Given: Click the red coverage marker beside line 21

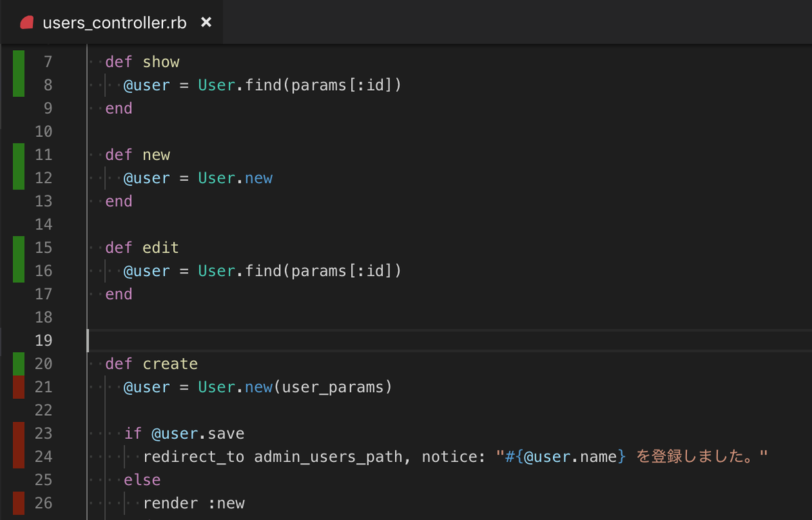Looking at the screenshot, I should tap(19, 387).
